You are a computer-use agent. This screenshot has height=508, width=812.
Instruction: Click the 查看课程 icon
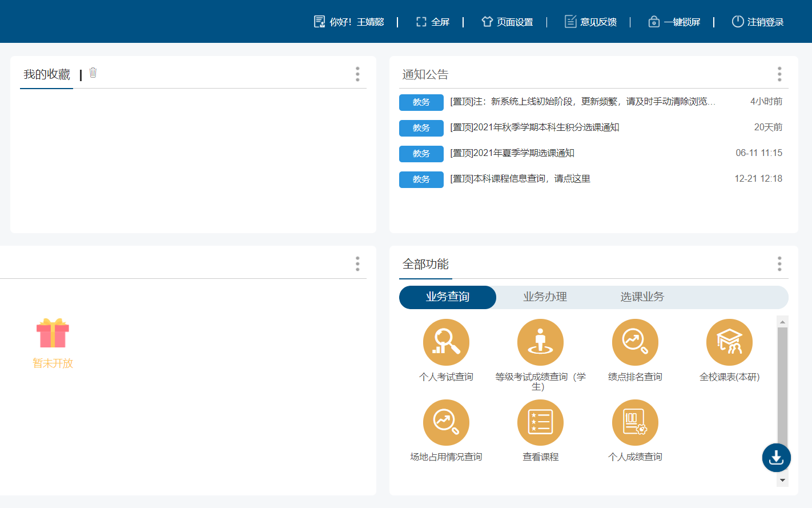pos(540,423)
